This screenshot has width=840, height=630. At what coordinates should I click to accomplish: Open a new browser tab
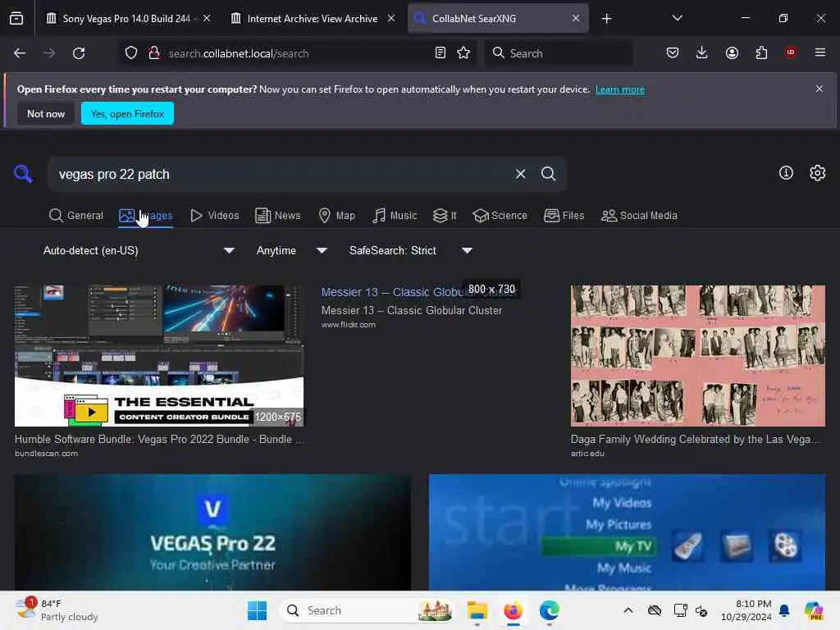coord(606,19)
